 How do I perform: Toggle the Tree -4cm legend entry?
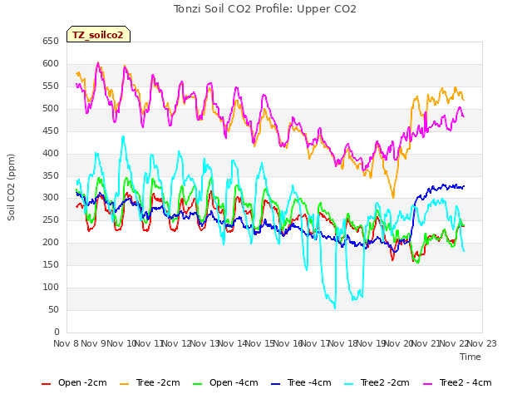click(301, 382)
